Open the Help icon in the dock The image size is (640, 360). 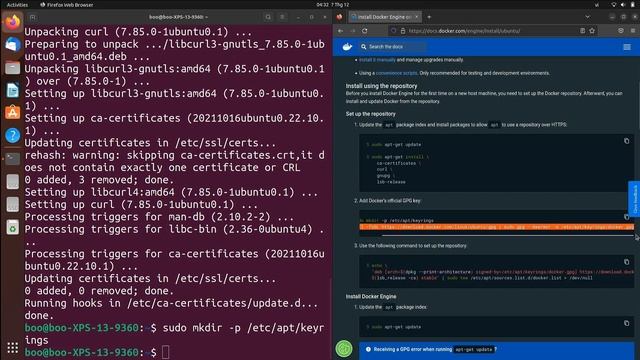coord(13,135)
